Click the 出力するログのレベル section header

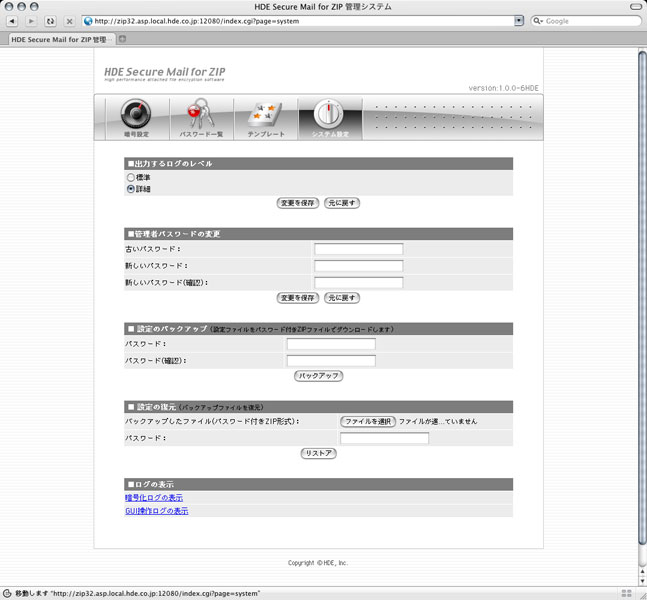318,164
